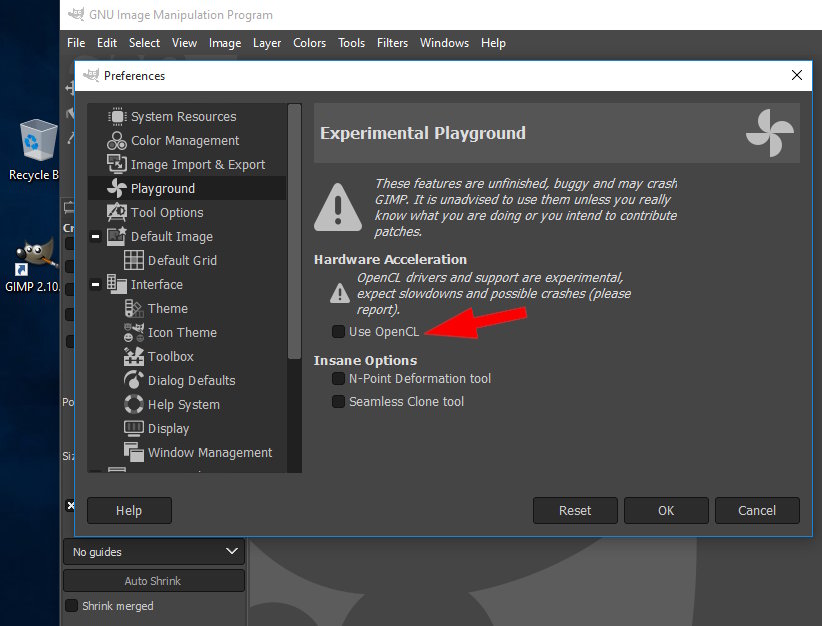822x626 pixels.
Task: Collapse the Default Image tree node
Action: pyautogui.click(x=95, y=236)
